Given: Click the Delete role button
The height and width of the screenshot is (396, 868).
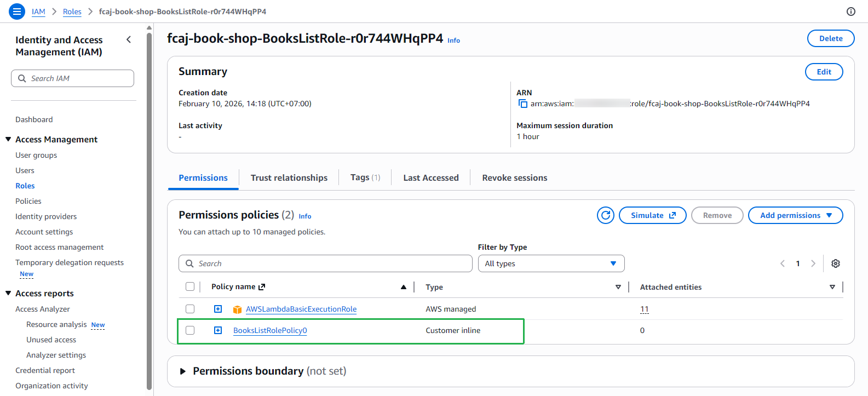Looking at the screenshot, I should 831,38.
